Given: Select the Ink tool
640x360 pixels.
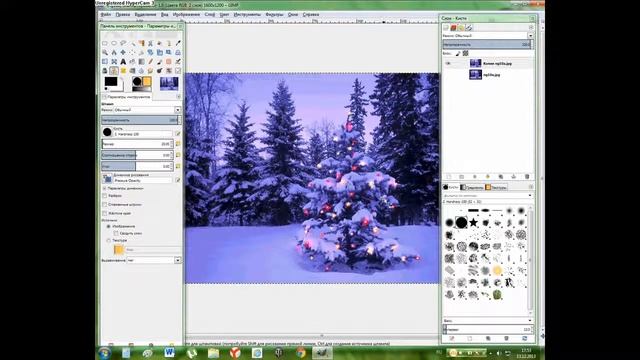Looking at the screenshot, I should tap(105, 71).
